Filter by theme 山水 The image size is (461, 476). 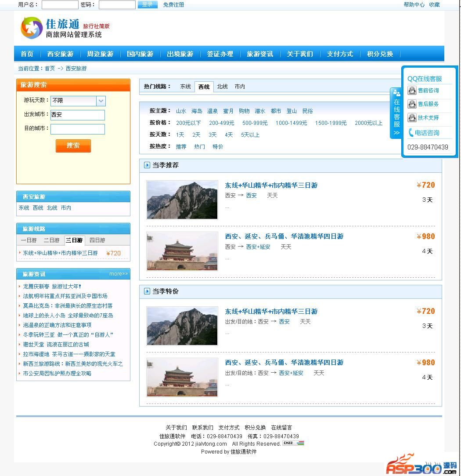181,111
